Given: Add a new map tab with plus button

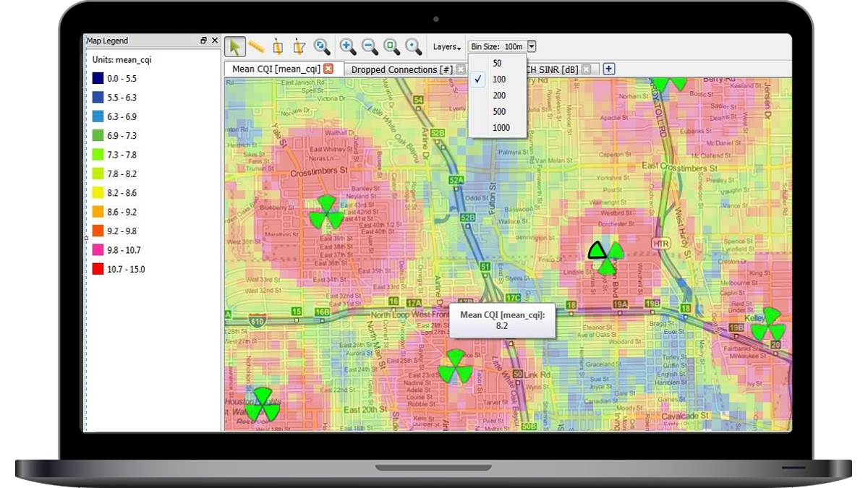Looking at the screenshot, I should click(609, 69).
